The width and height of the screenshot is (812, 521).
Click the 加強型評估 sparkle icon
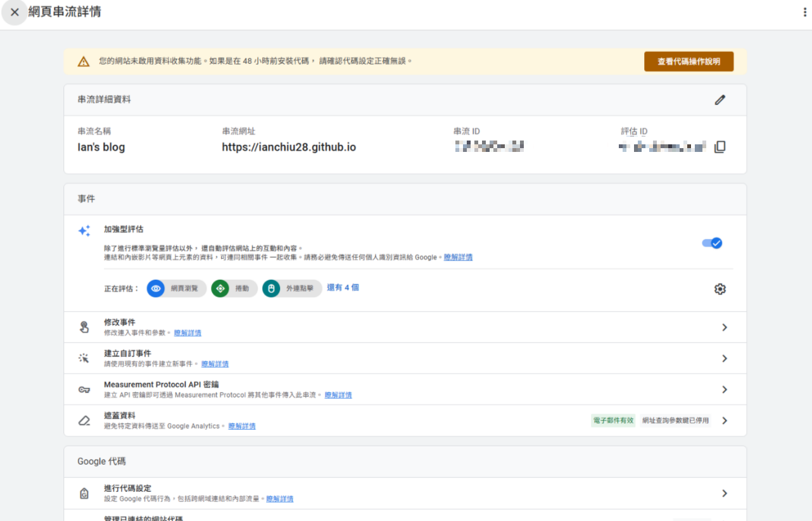(84, 231)
